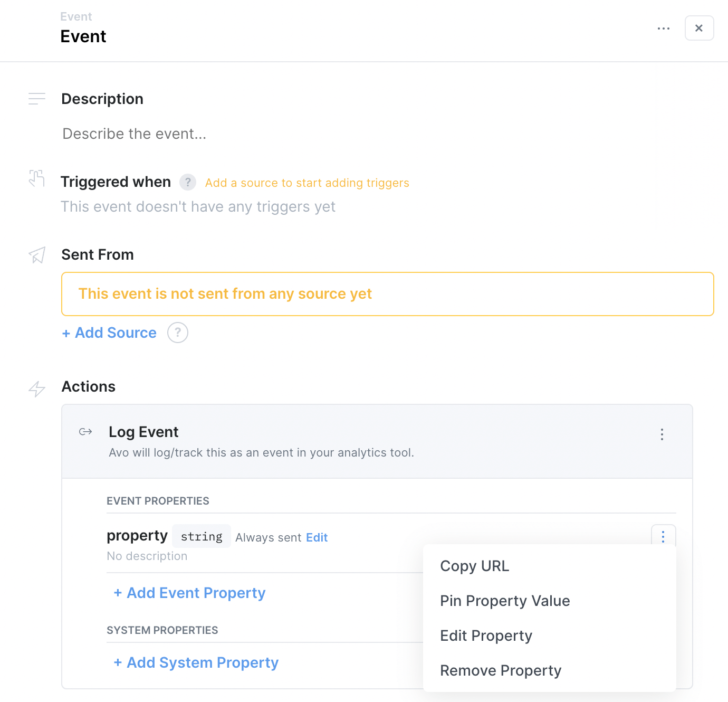Open the string type badge on property

click(202, 536)
